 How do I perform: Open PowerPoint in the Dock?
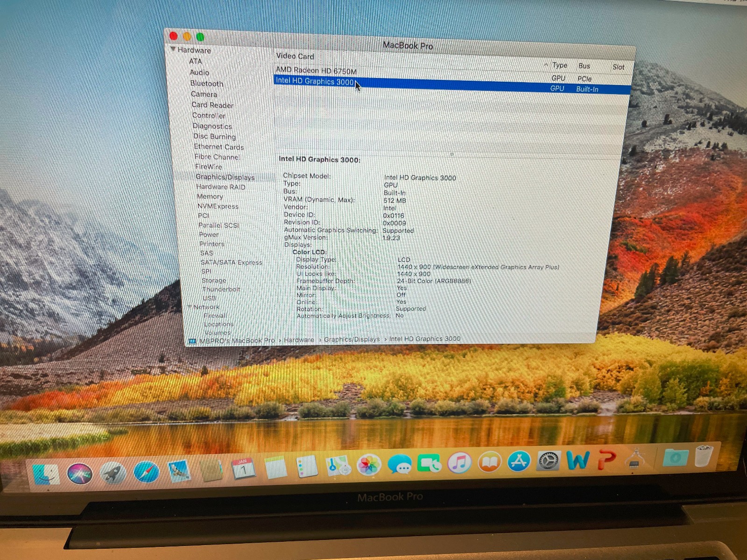coord(607,459)
